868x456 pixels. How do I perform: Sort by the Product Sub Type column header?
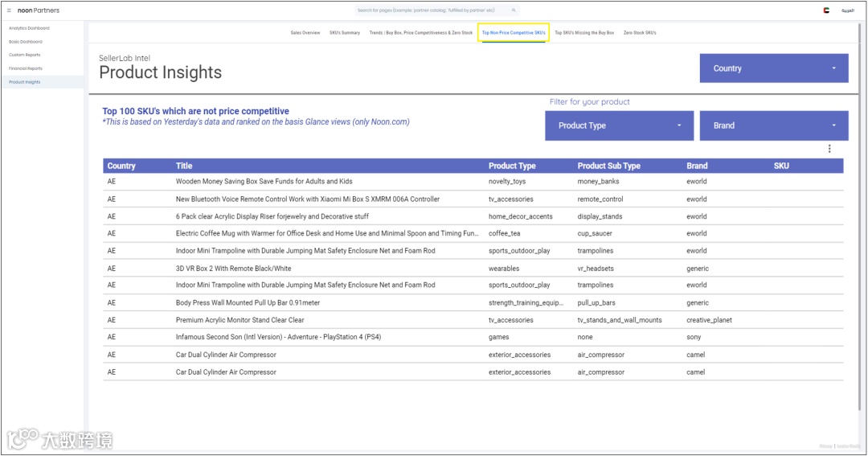point(609,166)
